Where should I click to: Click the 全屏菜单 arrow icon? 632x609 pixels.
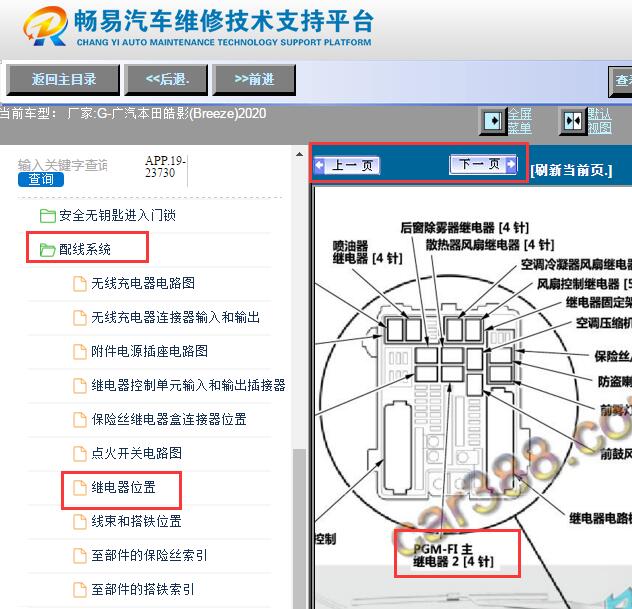point(493,121)
